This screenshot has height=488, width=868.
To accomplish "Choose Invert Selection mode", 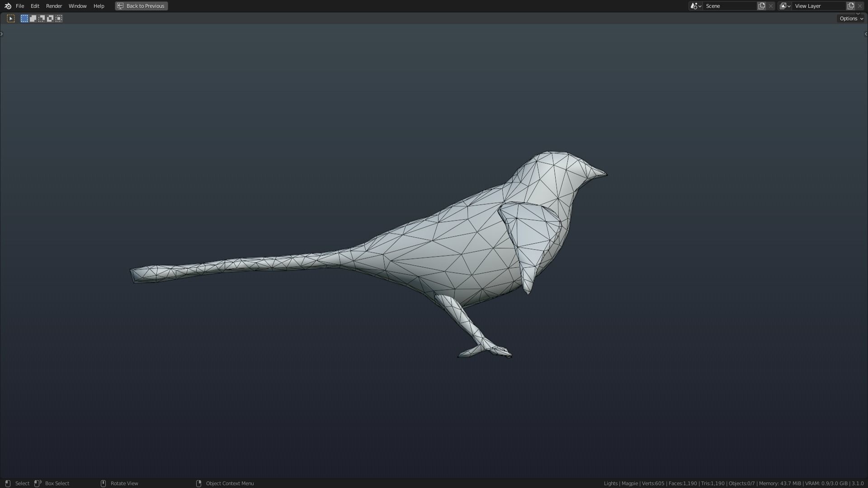I will 50,19.
